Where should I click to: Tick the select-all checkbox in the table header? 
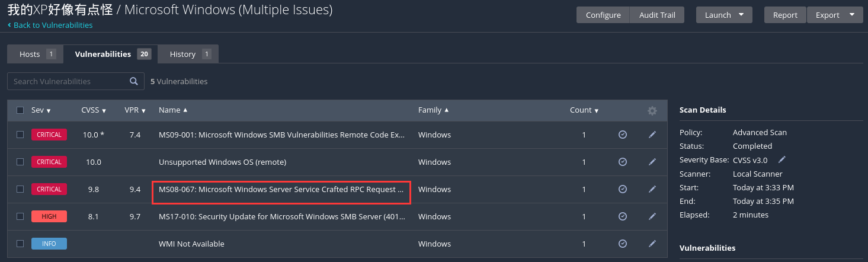(20, 110)
